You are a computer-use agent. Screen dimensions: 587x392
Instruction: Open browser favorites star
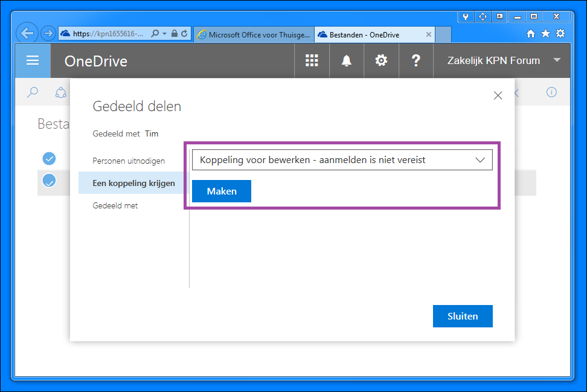[545, 33]
